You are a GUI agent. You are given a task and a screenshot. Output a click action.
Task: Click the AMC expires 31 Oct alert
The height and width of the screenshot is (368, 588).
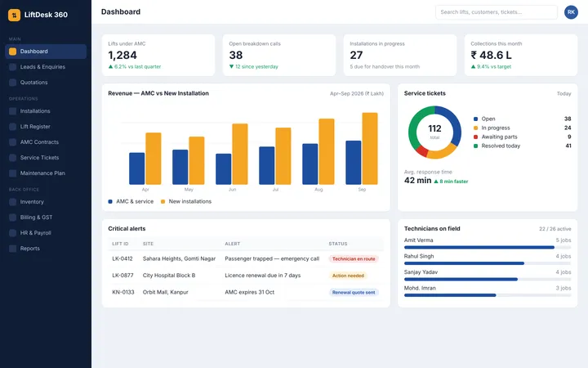(249, 292)
